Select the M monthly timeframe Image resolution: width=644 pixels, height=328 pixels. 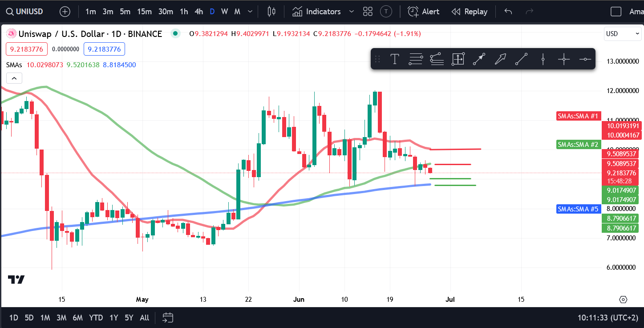coord(237,12)
